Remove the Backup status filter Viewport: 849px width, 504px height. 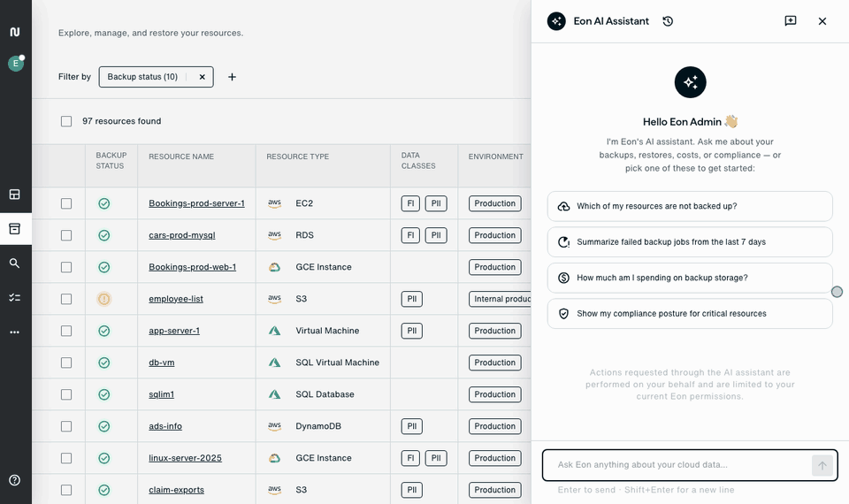click(202, 77)
